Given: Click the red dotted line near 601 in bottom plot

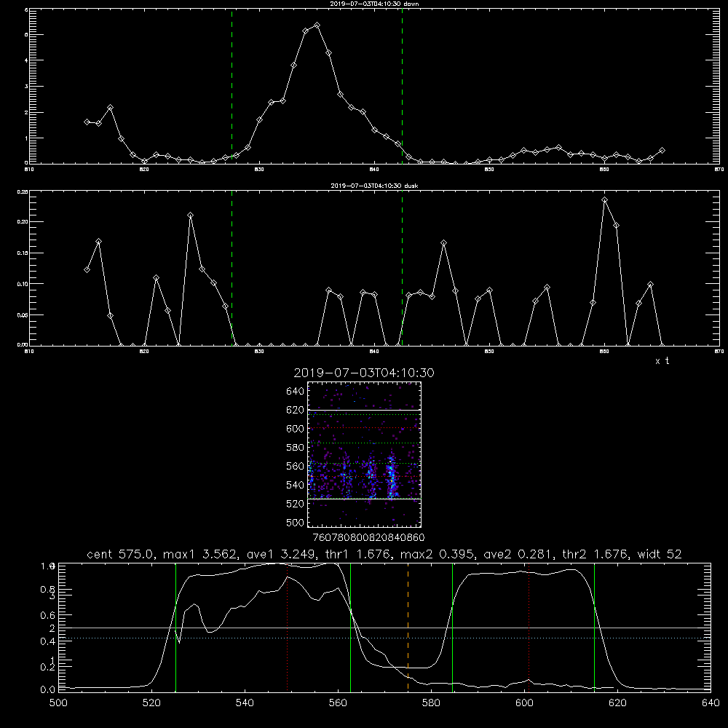Looking at the screenshot, I should [x=529, y=627].
